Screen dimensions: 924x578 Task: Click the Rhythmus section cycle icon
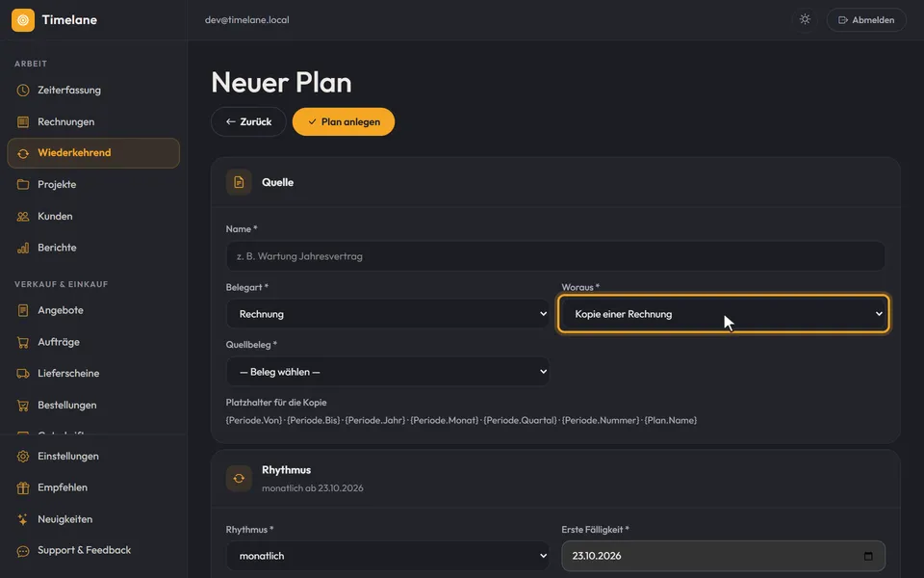point(239,479)
